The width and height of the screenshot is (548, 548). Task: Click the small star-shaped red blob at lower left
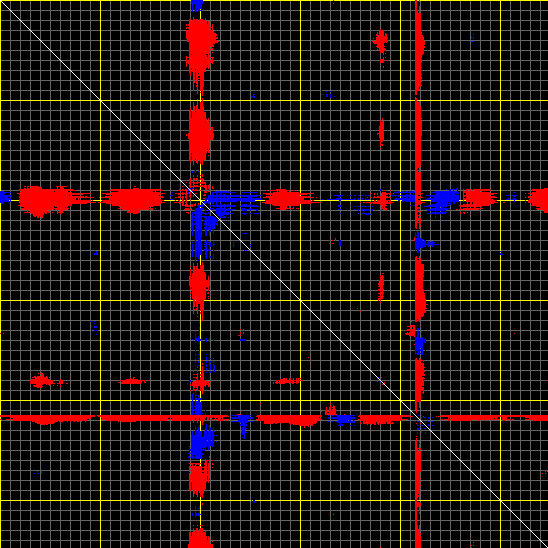click(43, 380)
